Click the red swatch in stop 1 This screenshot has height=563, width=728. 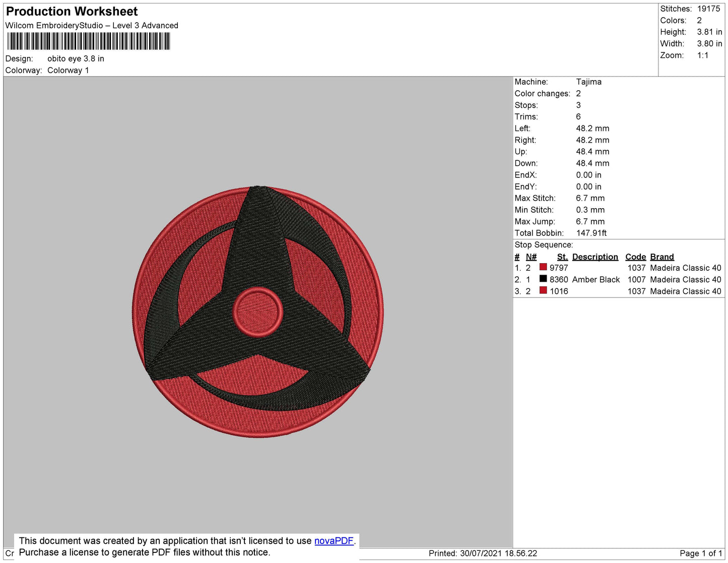[543, 267]
